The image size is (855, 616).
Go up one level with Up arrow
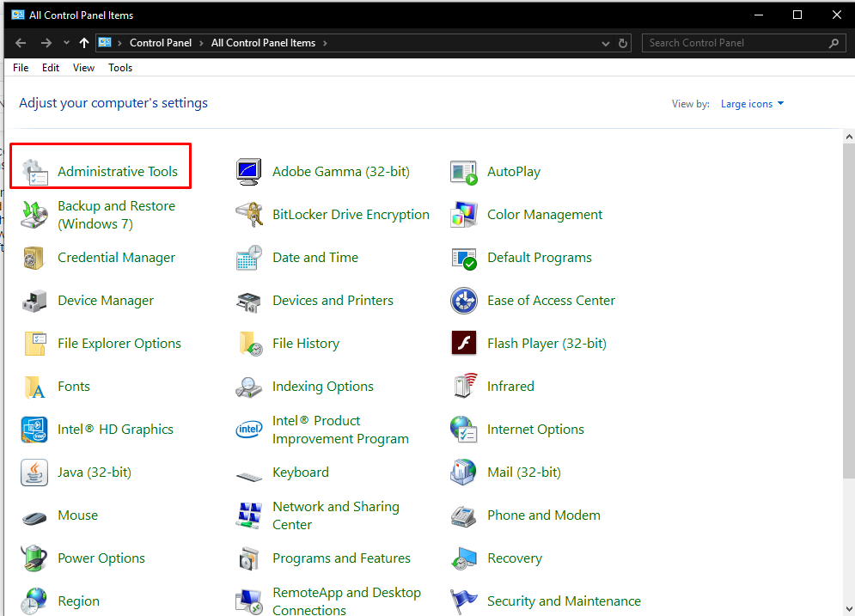(84, 42)
